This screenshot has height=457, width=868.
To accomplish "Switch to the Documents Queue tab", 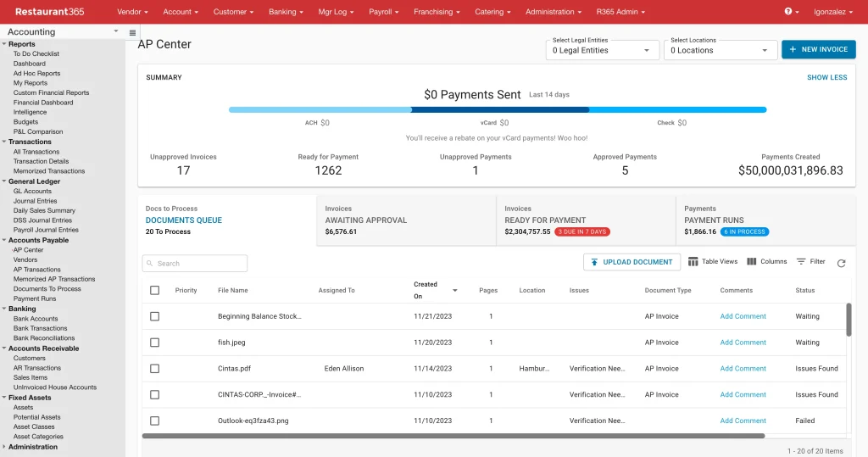I will 227,220.
